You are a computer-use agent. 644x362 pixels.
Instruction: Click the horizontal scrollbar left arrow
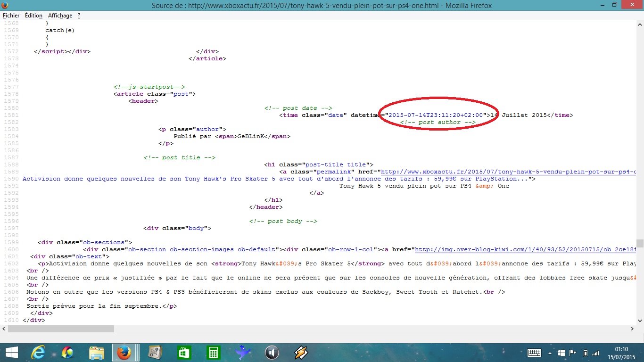coord(4,329)
